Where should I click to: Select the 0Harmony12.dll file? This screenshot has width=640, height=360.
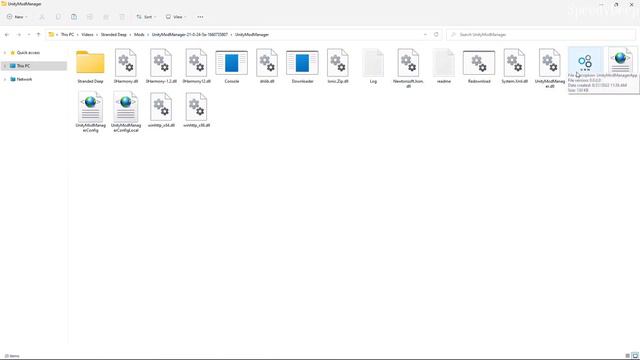(196, 67)
